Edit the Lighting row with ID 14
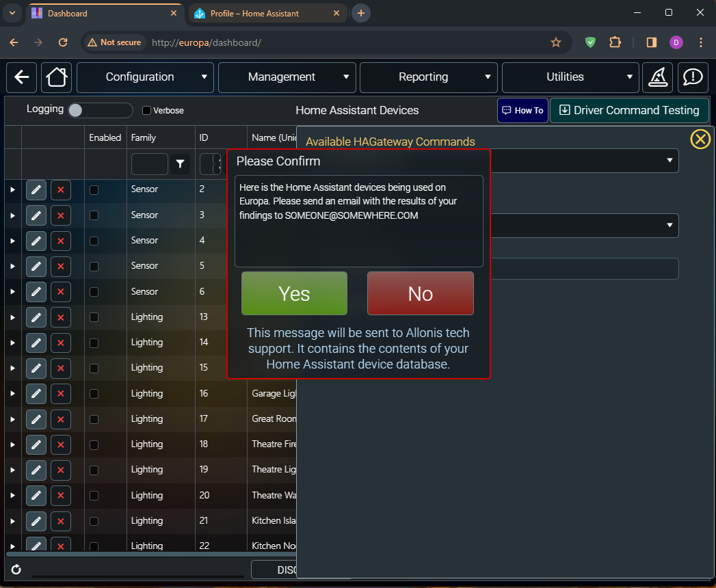 [x=36, y=343]
